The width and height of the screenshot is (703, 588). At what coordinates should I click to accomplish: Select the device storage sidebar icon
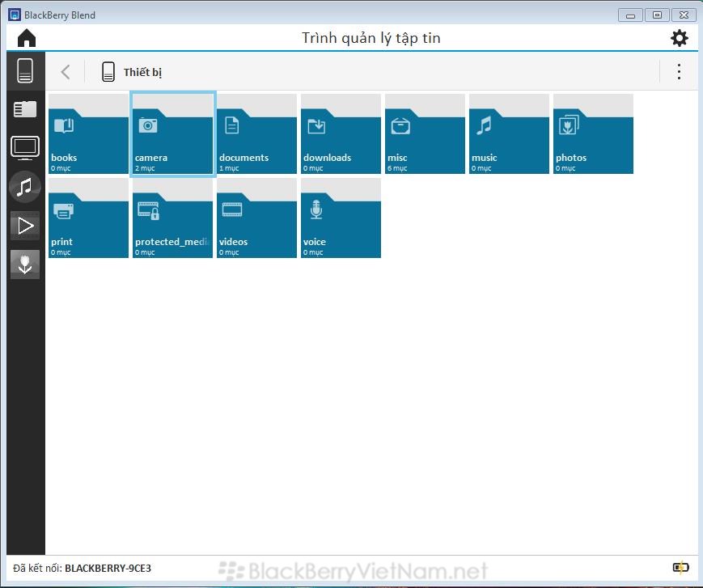coord(25,71)
